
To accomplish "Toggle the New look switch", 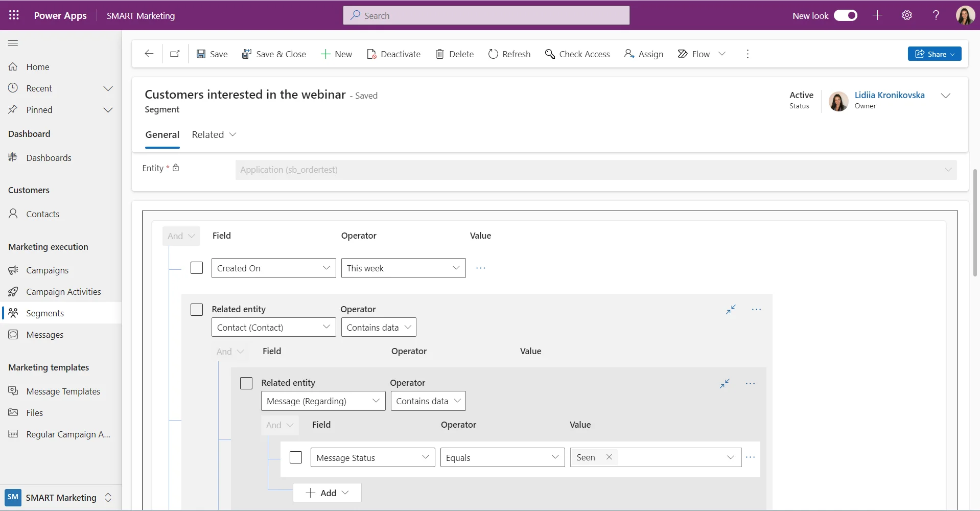I will coord(846,15).
